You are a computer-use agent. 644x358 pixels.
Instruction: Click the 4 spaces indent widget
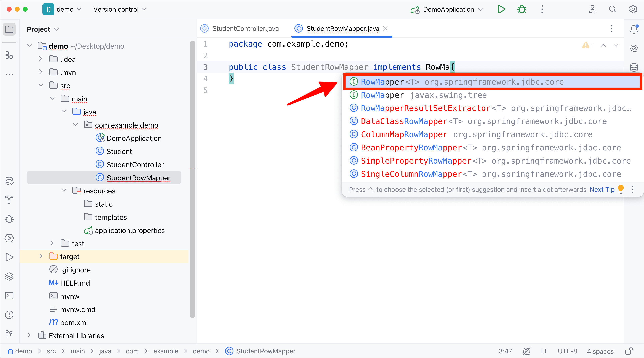[600, 351]
